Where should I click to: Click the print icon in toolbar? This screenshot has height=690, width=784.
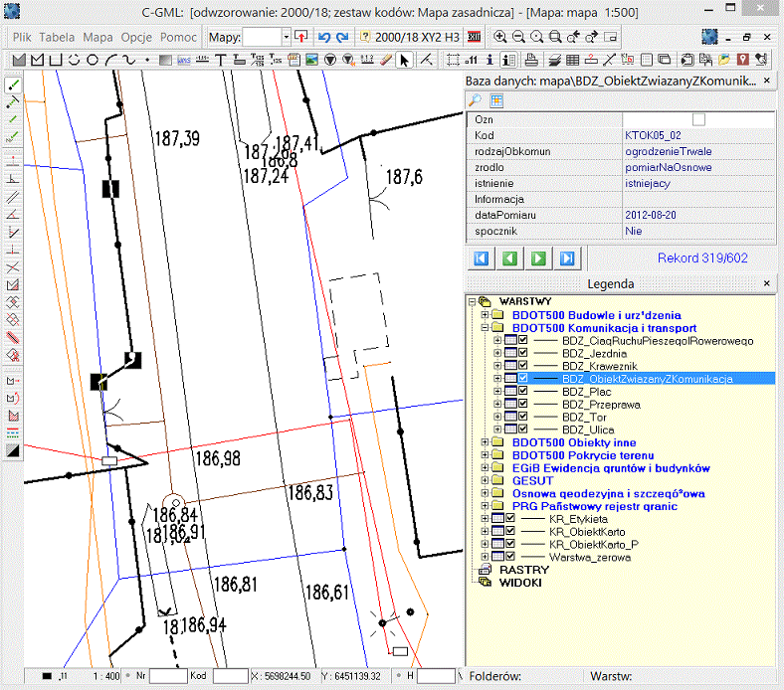[531, 60]
